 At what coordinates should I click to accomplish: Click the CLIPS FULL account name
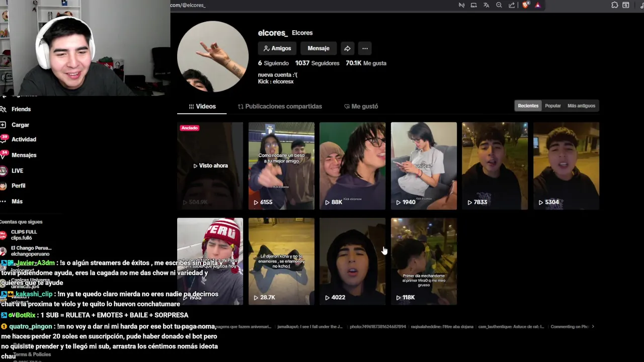[24, 232]
